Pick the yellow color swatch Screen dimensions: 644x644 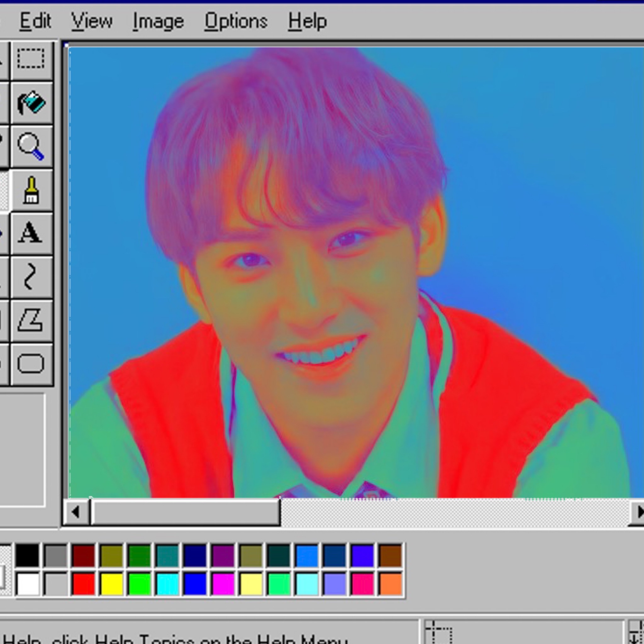point(111,584)
